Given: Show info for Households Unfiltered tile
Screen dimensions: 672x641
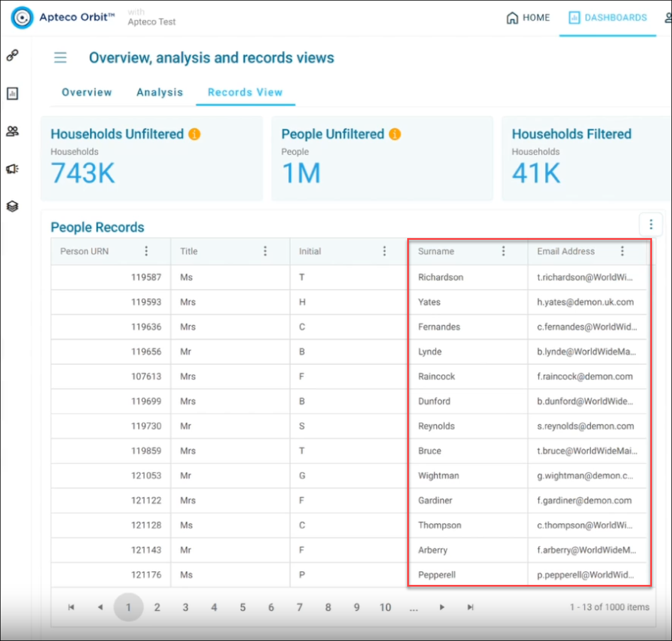Looking at the screenshot, I should click(x=194, y=134).
